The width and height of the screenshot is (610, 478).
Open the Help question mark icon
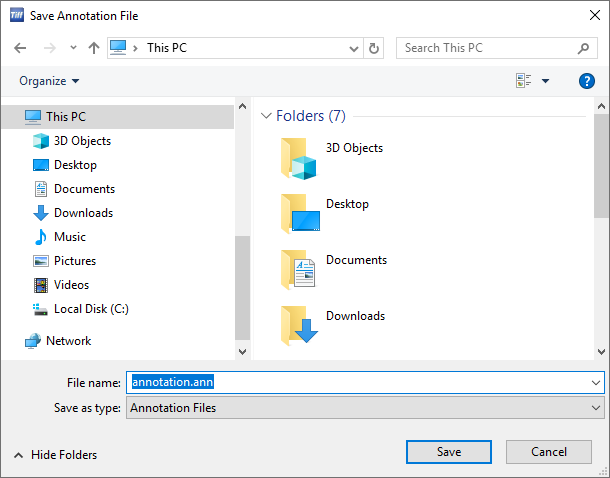pyautogui.click(x=587, y=81)
